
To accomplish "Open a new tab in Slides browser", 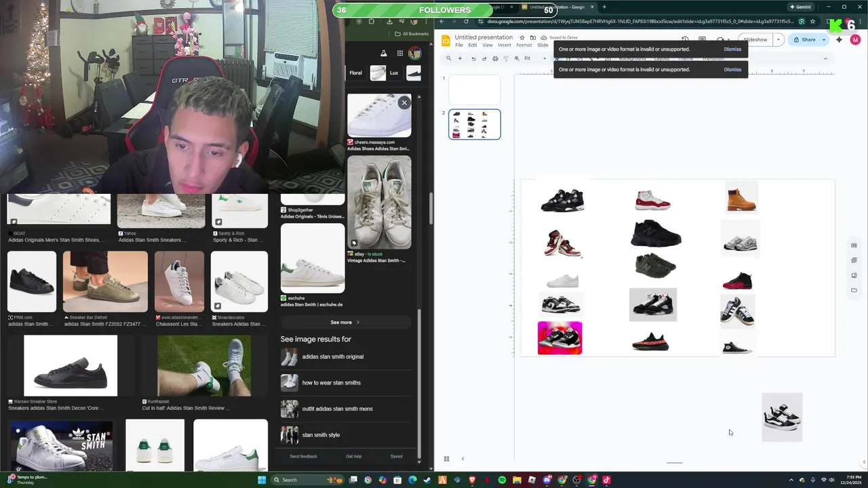I will [604, 7].
